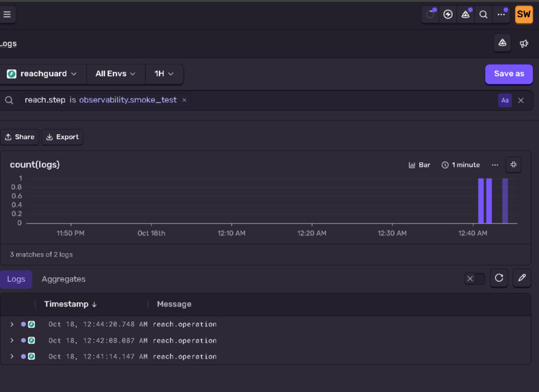This screenshot has height=392, width=539.
Task: Click the 12:42:08.087 AM timestamp text
Action: click(x=98, y=341)
